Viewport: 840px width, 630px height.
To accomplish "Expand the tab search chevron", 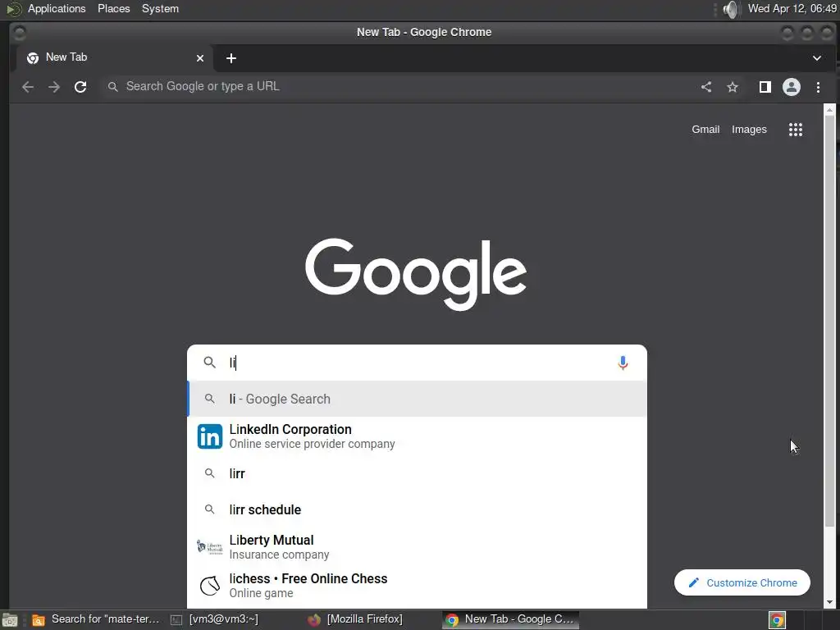I will (817, 58).
